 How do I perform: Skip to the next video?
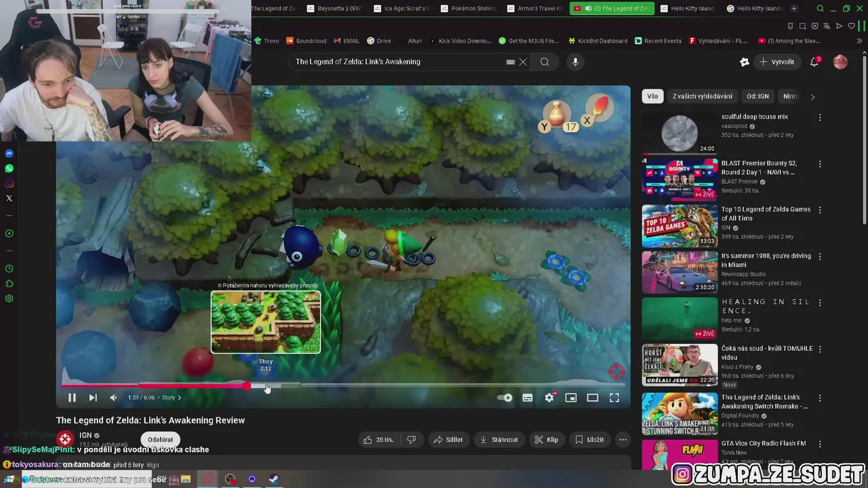[93, 398]
